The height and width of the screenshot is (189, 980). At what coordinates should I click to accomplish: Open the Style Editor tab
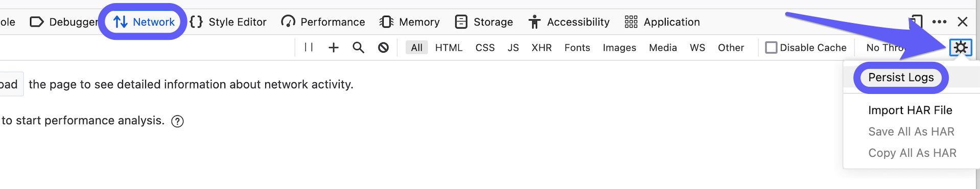pyautogui.click(x=228, y=22)
